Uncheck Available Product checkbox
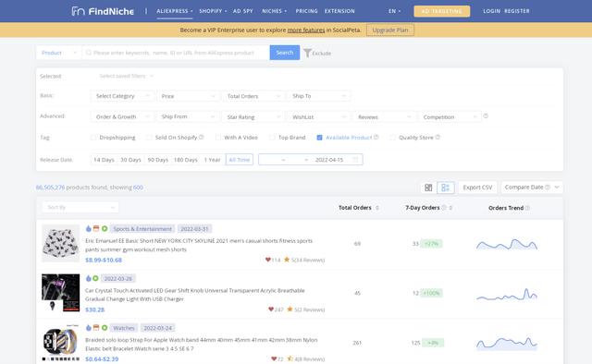 click(319, 138)
